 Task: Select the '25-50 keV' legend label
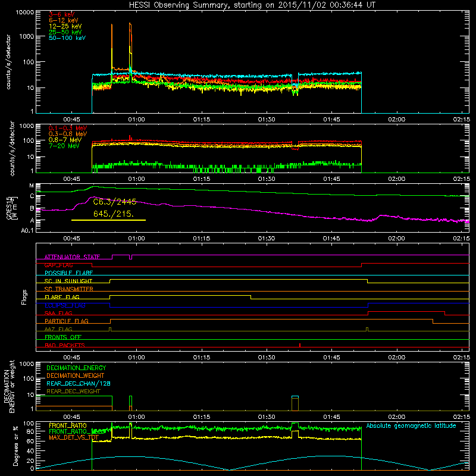65,32
